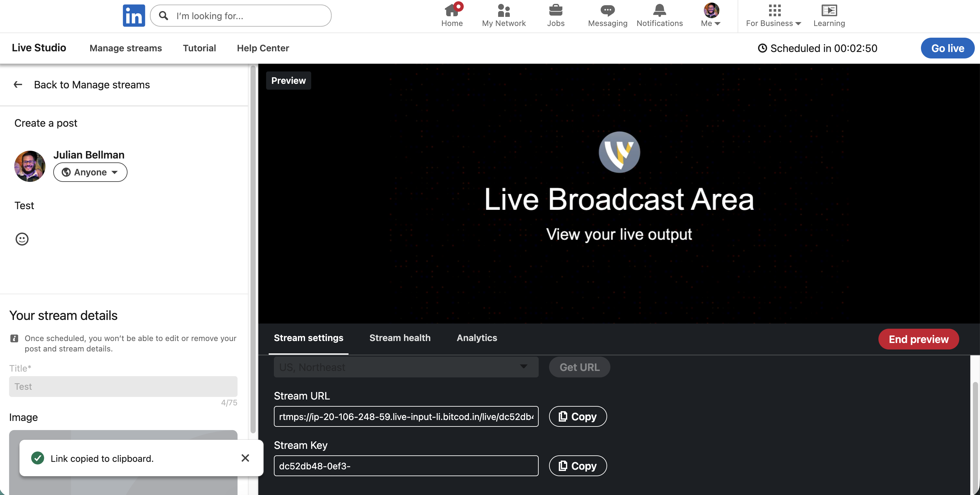
Task: Click the search magnifier icon
Action: coord(164,16)
